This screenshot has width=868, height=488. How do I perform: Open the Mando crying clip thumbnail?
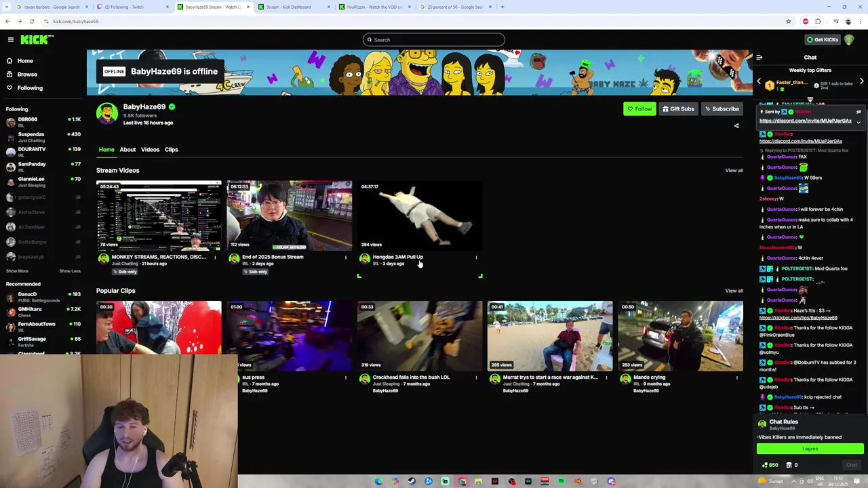(680, 336)
